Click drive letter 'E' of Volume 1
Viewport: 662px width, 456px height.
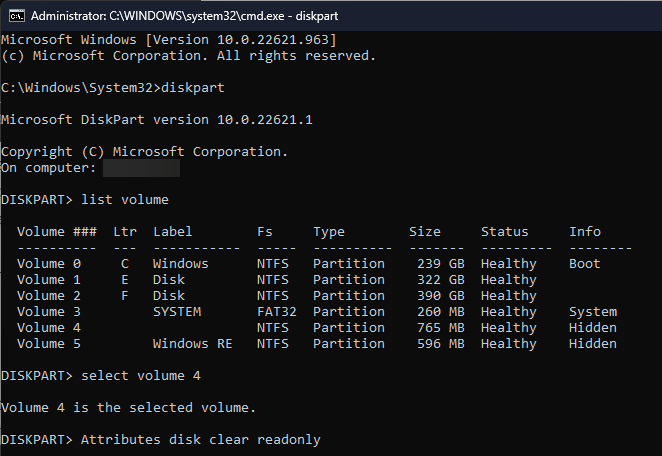[125, 280]
